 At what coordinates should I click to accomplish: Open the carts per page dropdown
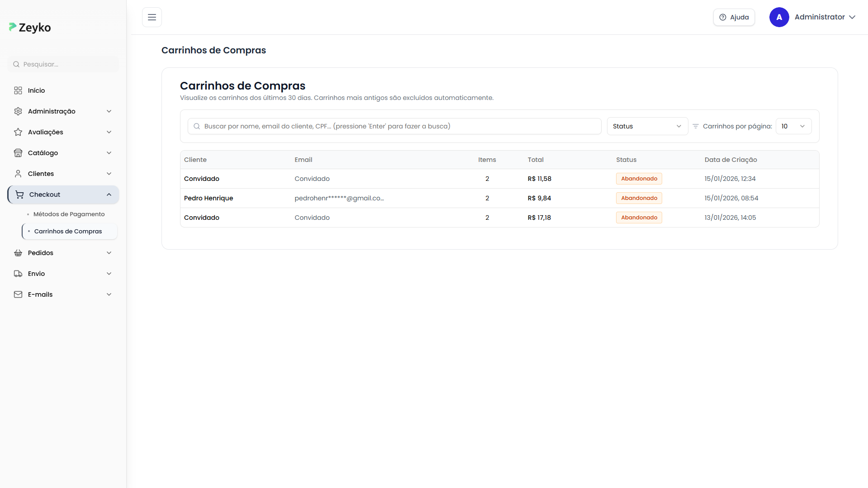(x=793, y=126)
